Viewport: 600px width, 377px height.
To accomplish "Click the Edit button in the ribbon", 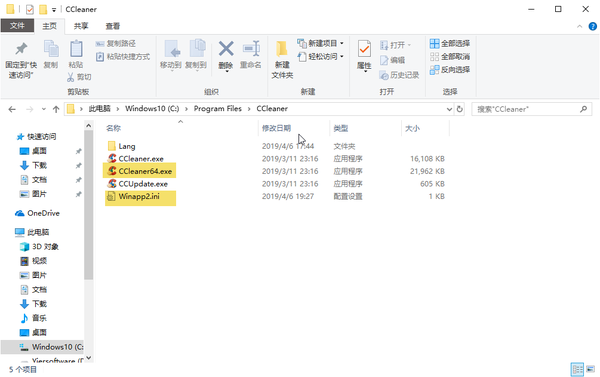I will point(392,60).
